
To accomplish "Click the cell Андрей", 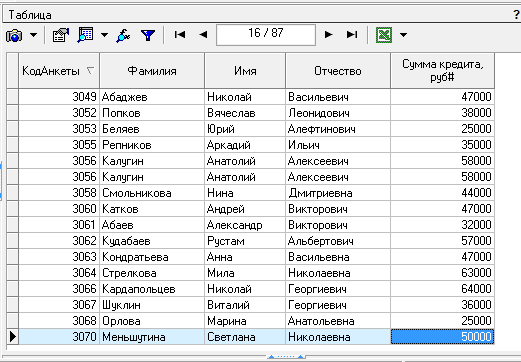I will coord(245,209).
